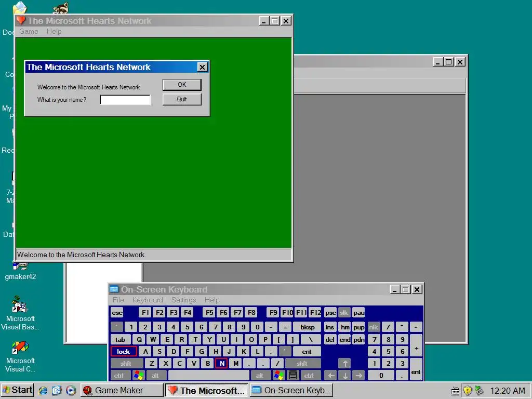Viewport: 532px width, 399px height.
Task: Focus the 'What is your name?' text field
Action: (x=125, y=100)
